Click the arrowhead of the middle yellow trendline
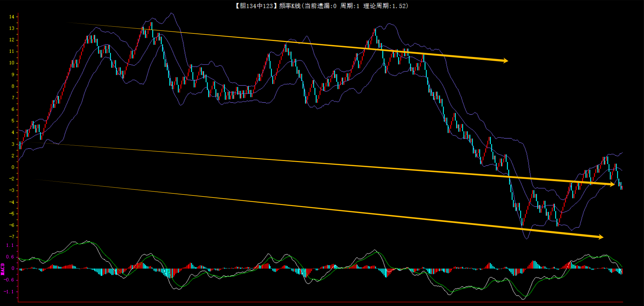 tap(612, 184)
